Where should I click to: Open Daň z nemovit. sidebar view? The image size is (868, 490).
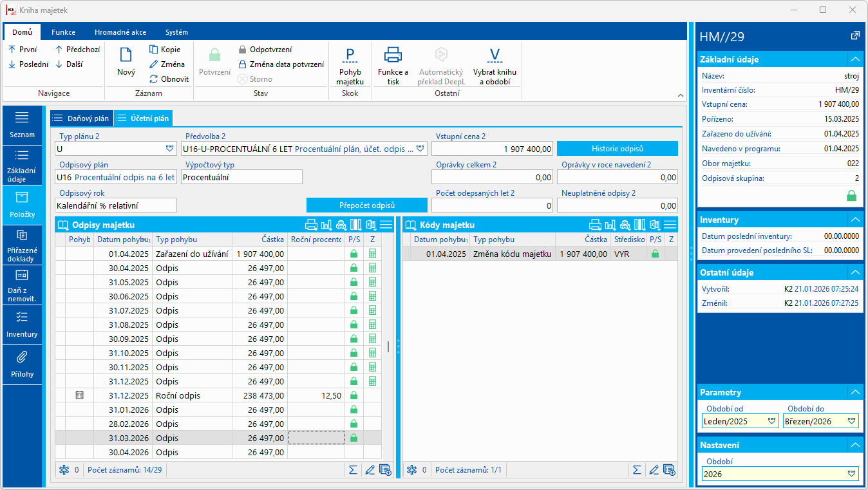point(23,285)
